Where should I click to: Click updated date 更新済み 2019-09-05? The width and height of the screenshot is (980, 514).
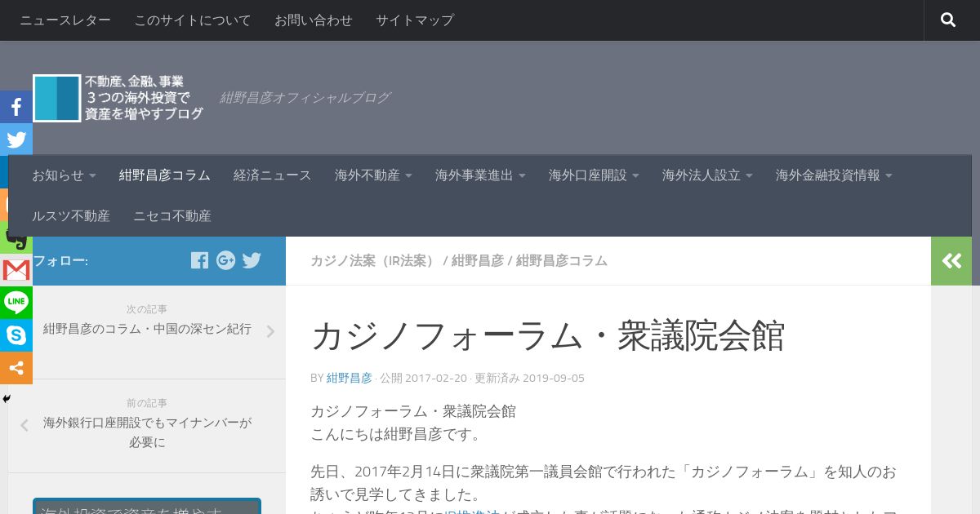click(x=529, y=378)
